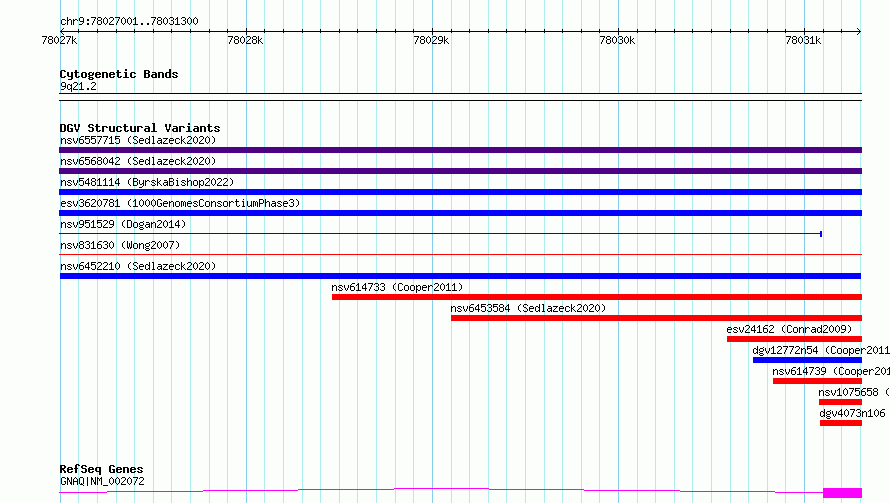Select the blue bar under esv3620781
890x503 pixels.
click(x=460, y=213)
